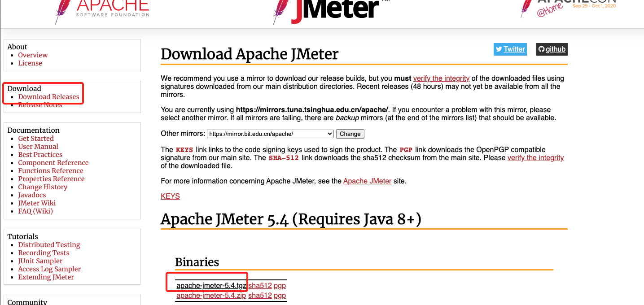Open the github button
Screen dimensions: 644x305
click(x=552, y=49)
